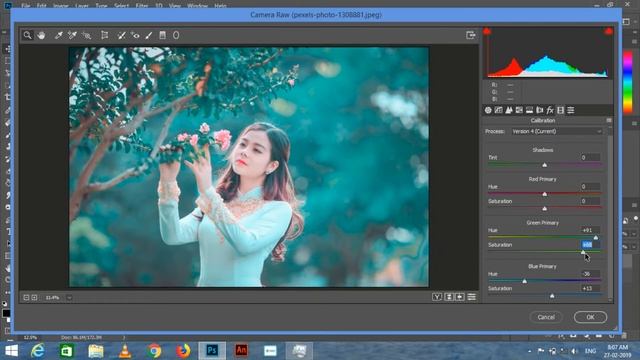The height and width of the screenshot is (360, 640).
Task: Click the Red Primary Saturation slider
Action: click(x=544, y=209)
